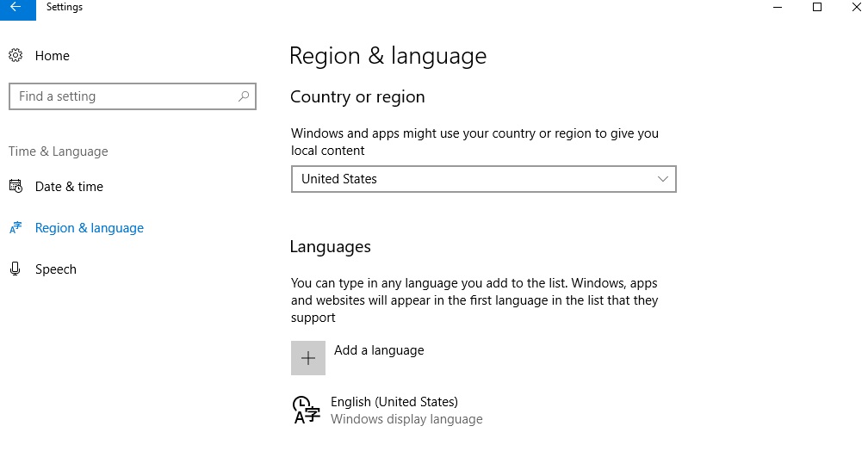Select English (United States) in the language list

tap(394, 402)
